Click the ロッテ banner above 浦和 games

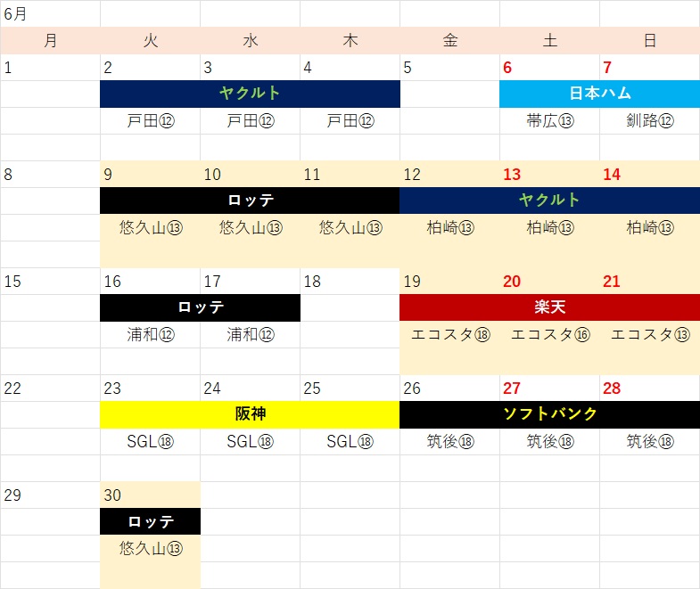click(x=200, y=307)
